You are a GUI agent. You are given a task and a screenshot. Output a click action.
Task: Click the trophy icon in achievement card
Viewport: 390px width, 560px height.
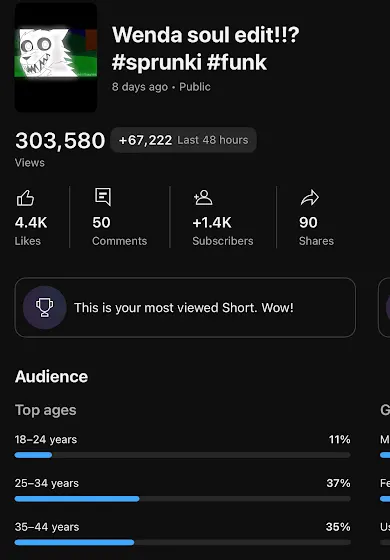pyautogui.click(x=45, y=308)
